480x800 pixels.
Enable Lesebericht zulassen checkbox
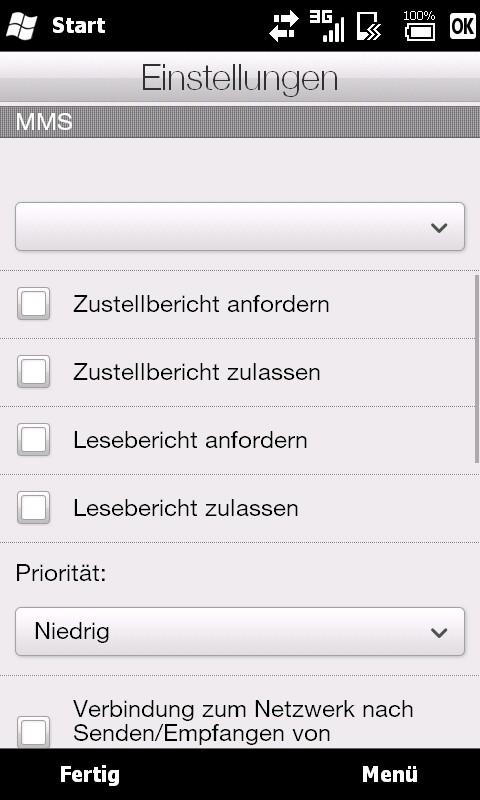pyautogui.click(x=34, y=507)
